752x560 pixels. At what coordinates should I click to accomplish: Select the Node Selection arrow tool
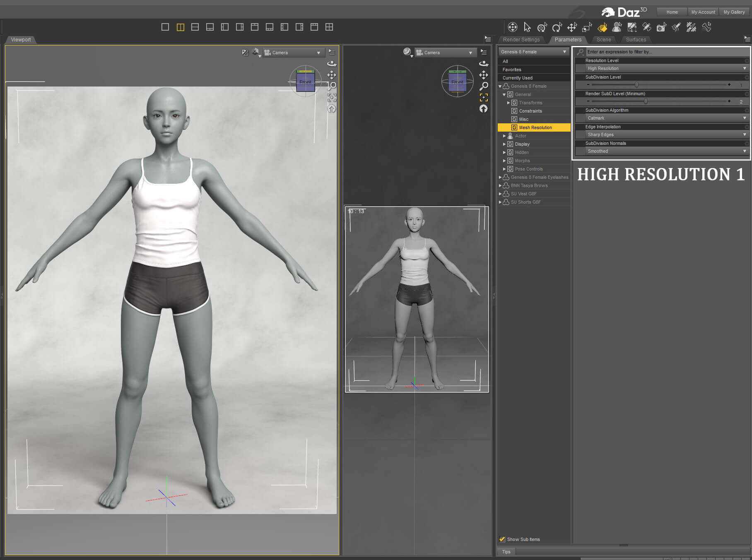click(527, 27)
